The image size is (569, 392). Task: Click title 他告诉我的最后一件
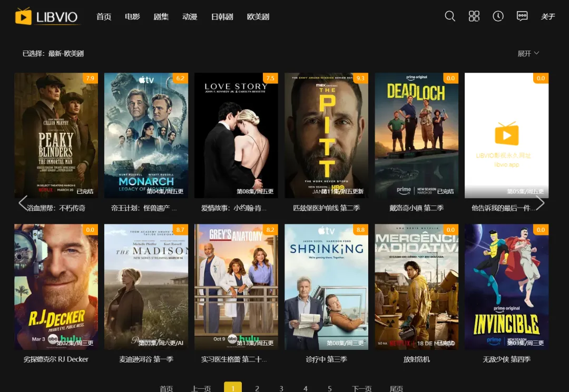pyautogui.click(x=503, y=208)
